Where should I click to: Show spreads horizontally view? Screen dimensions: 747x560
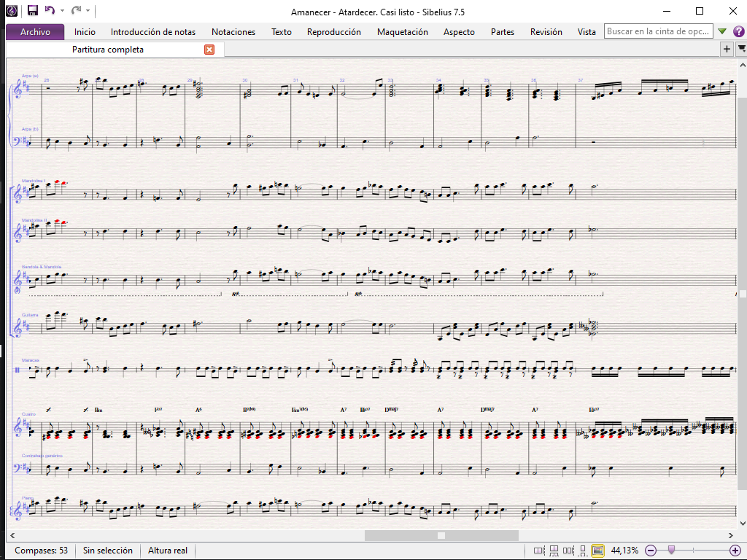coord(539,551)
